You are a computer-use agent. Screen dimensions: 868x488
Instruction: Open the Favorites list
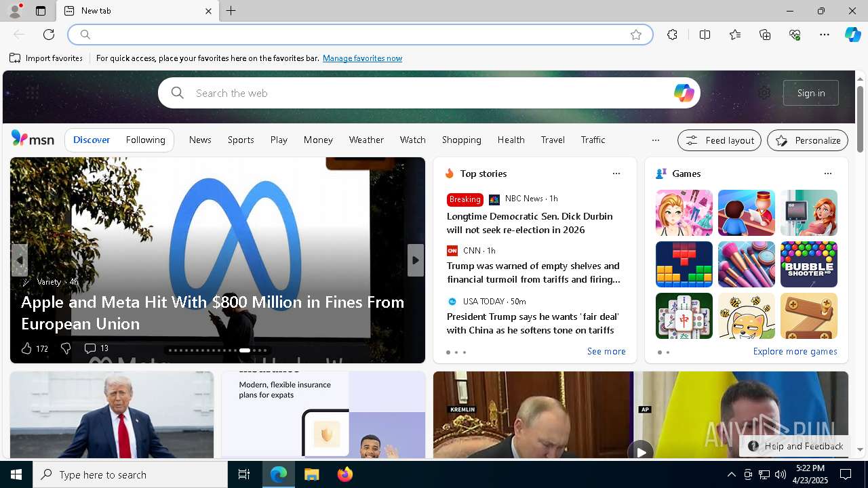click(x=735, y=35)
